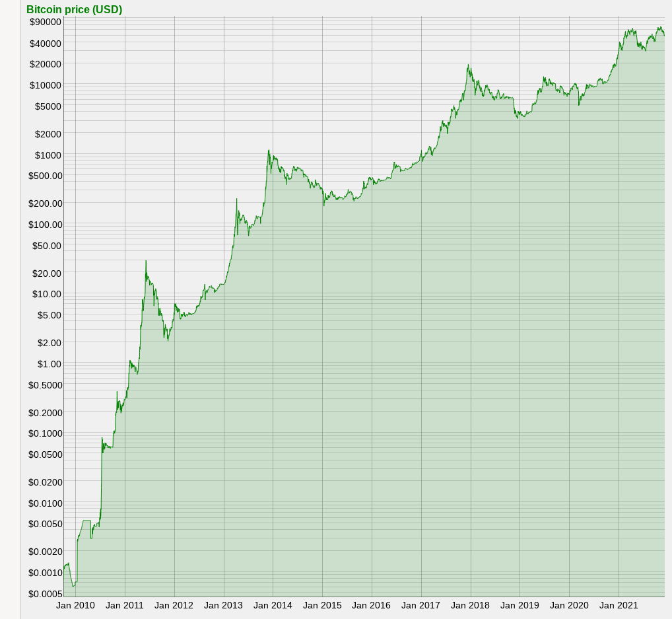This screenshot has width=672, height=619.
Task: Click the Jan 2015 x-axis label
Action: (x=322, y=606)
